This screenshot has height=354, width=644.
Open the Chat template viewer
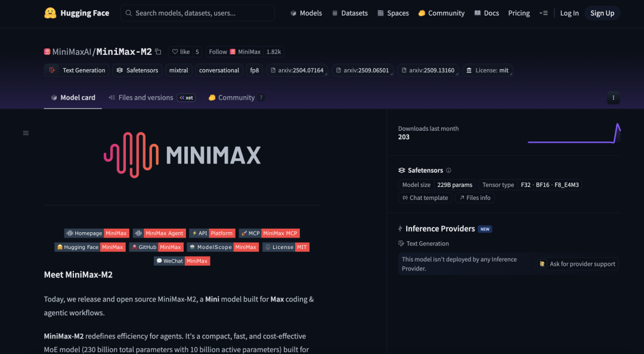point(425,198)
